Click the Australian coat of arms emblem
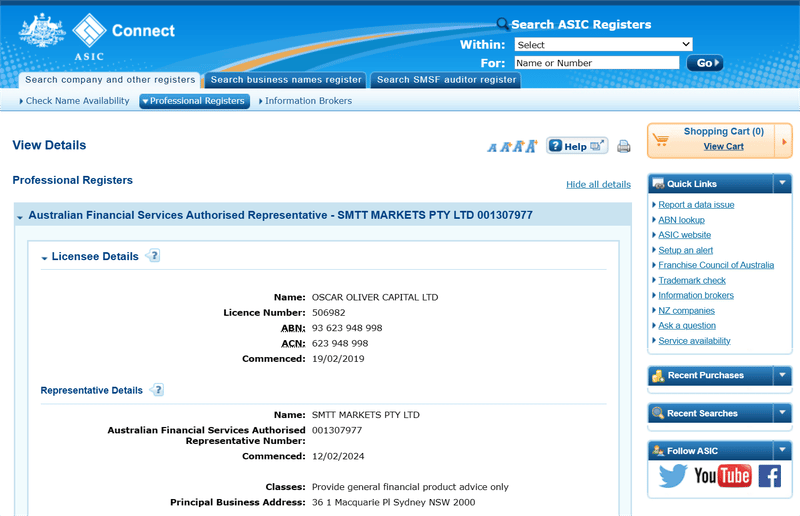 pyautogui.click(x=42, y=31)
